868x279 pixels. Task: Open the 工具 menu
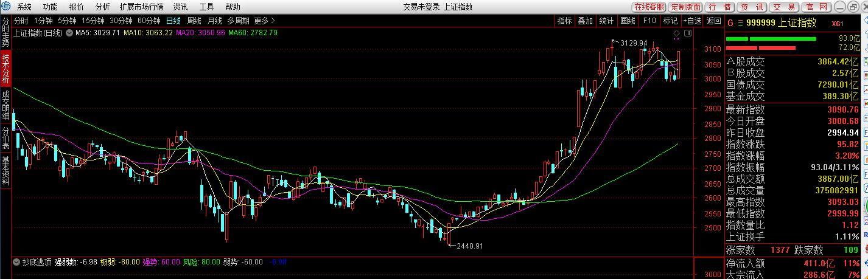tap(206, 7)
